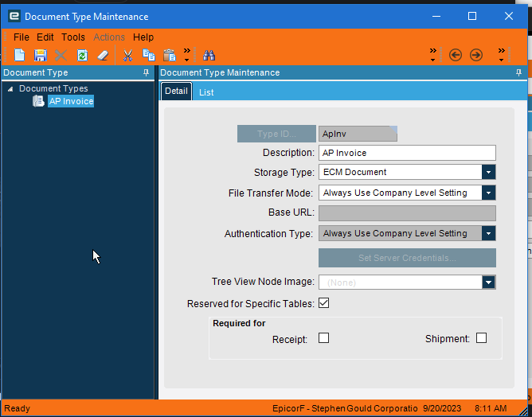Screen dimensions: 532x417
Task: Switch to the List tab
Action: pyautogui.click(x=206, y=92)
